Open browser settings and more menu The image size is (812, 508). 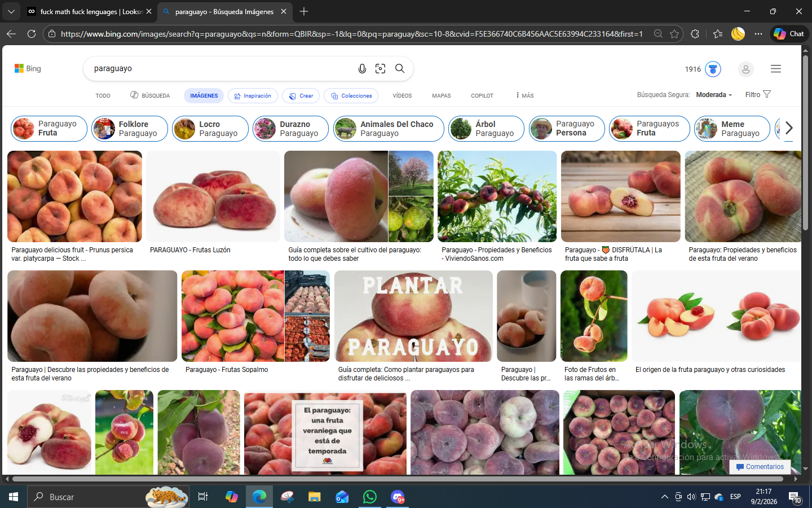click(758, 34)
